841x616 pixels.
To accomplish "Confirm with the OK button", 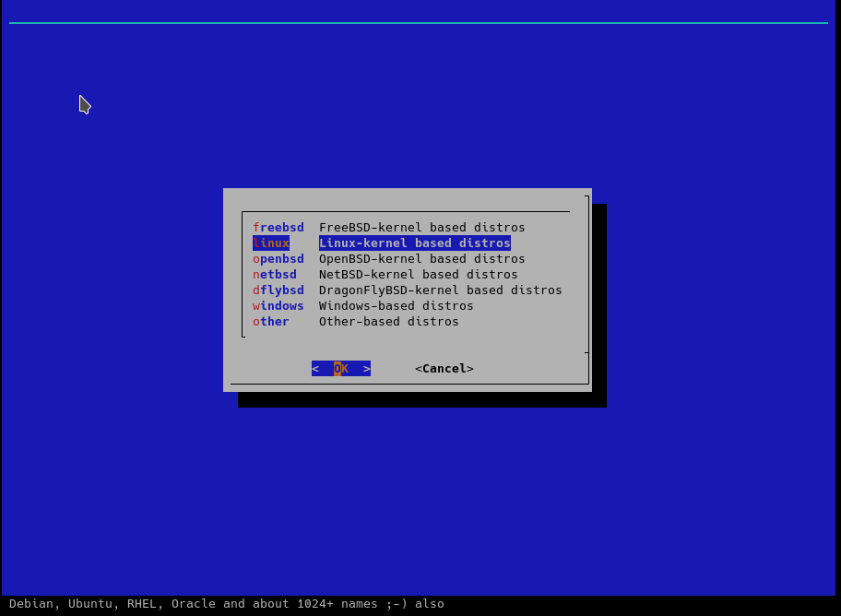I will [341, 369].
